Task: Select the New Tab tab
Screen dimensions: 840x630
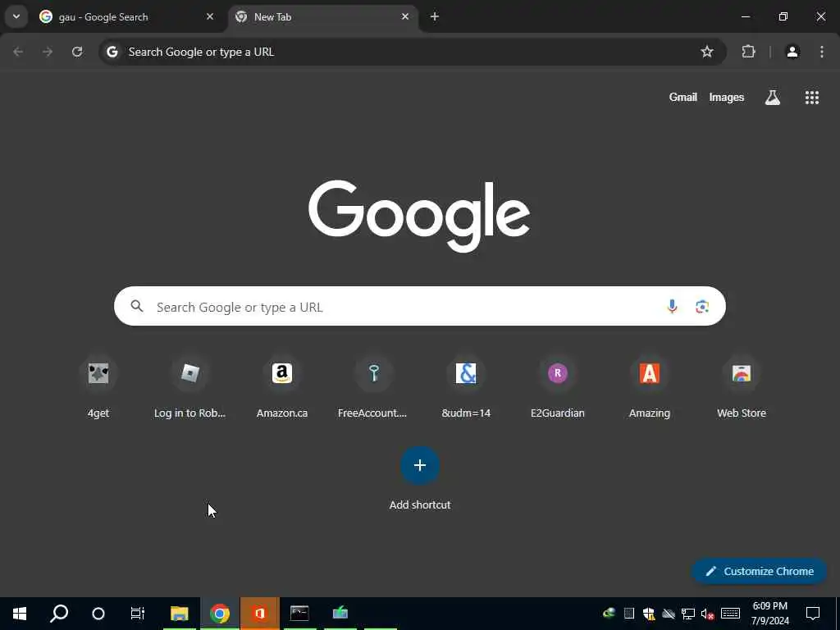Action: (x=323, y=17)
